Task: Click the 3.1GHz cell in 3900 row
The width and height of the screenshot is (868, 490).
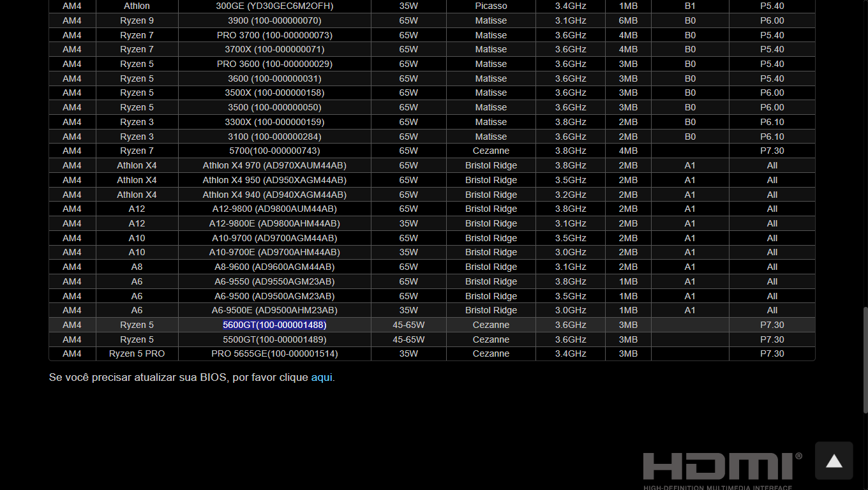Action: tap(571, 20)
